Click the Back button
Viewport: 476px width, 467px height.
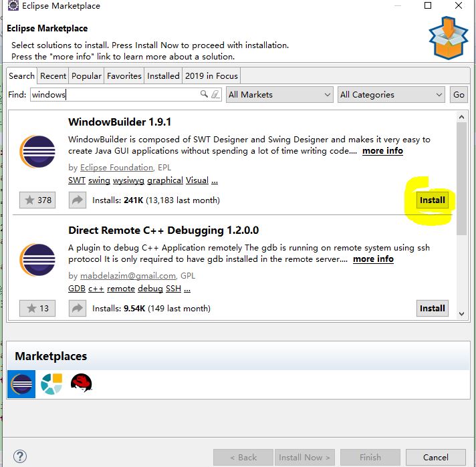point(243,457)
